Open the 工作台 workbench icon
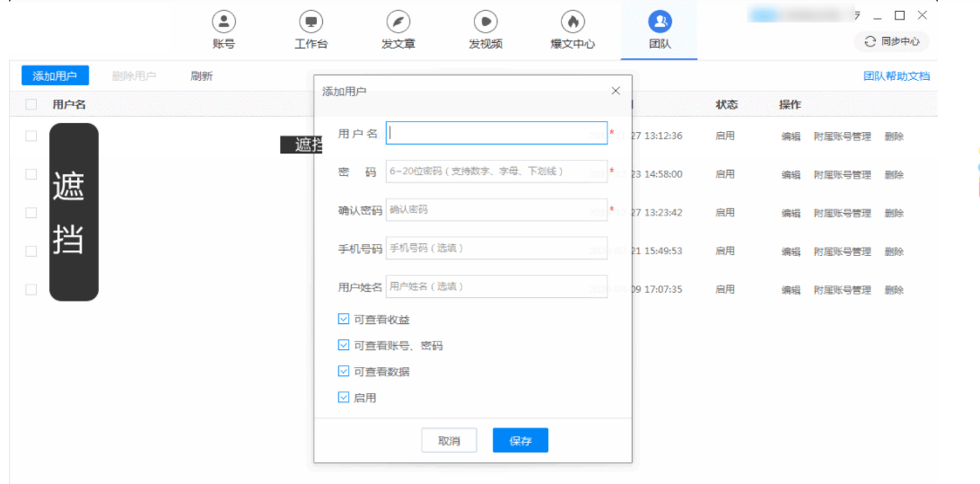Viewport: 980px width, 484px height. tap(311, 22)
